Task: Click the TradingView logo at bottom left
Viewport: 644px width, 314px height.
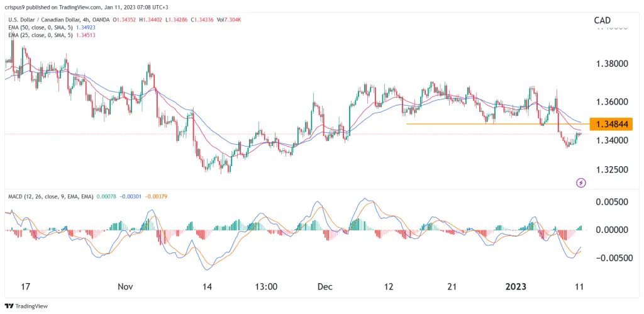Action: (x=26, y=306)
